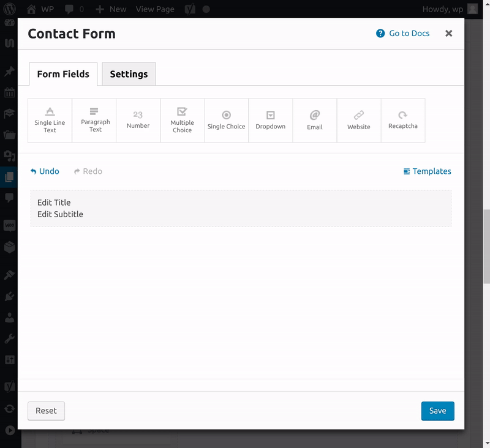This screenshot has height=448, width=490.
Task: Insert a Number field
Action: [138, 121]
